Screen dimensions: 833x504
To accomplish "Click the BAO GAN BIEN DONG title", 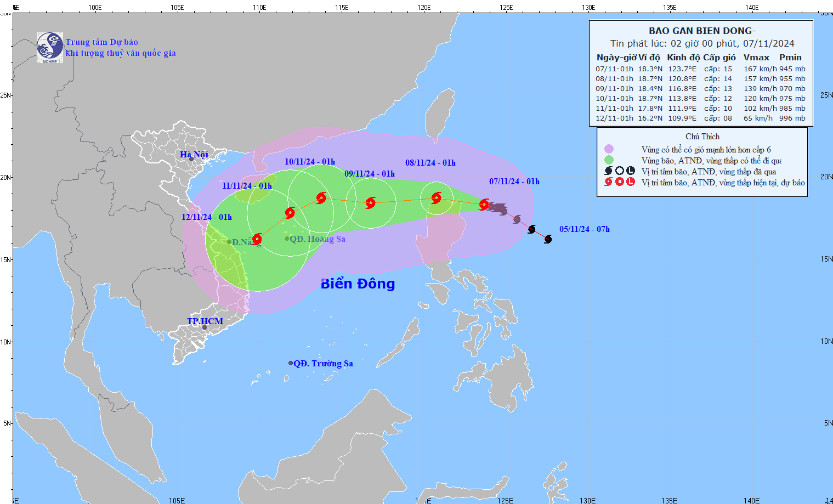I will tap(702, 31).
